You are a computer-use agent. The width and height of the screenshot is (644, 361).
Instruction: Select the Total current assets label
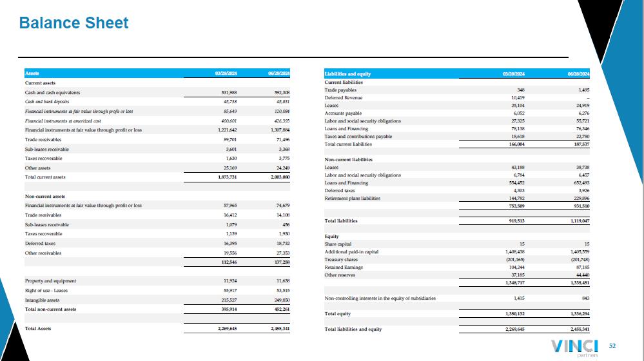(45, 177)
